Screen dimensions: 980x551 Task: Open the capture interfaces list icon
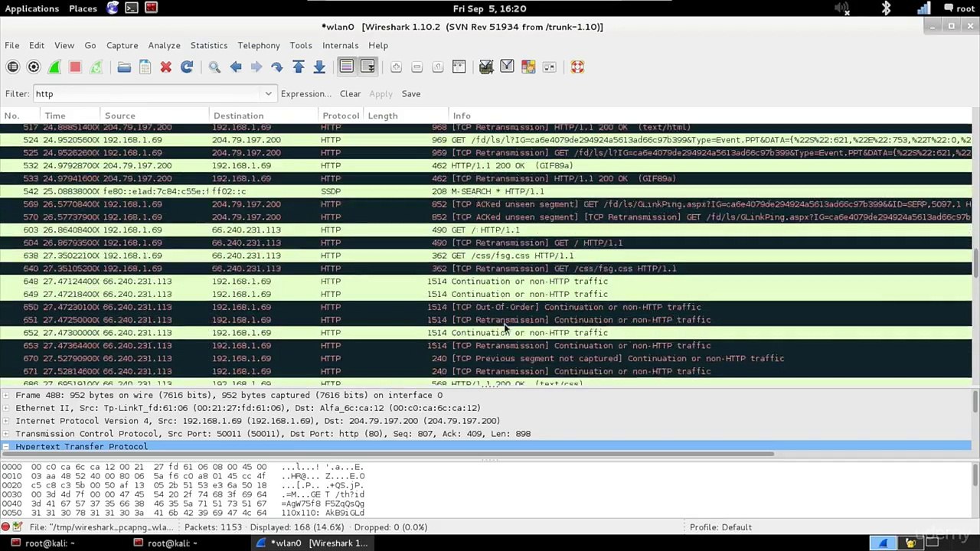coord(13,67)
